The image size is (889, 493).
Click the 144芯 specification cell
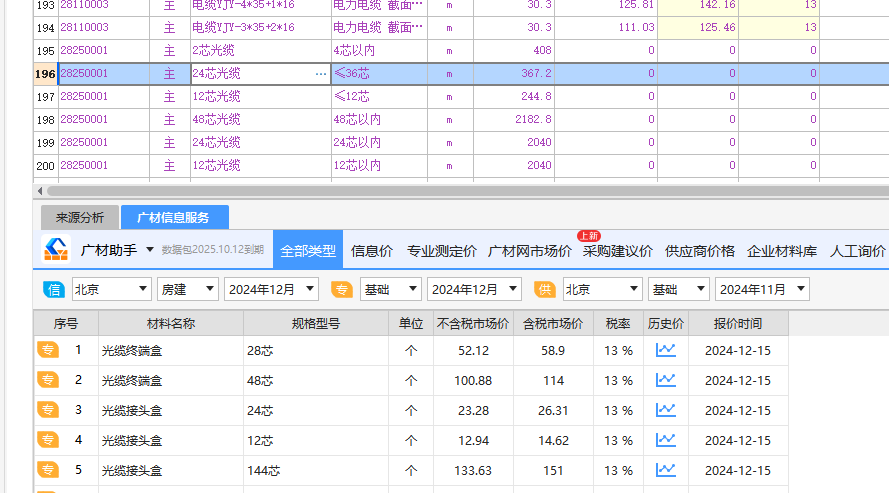click(316, 470)
